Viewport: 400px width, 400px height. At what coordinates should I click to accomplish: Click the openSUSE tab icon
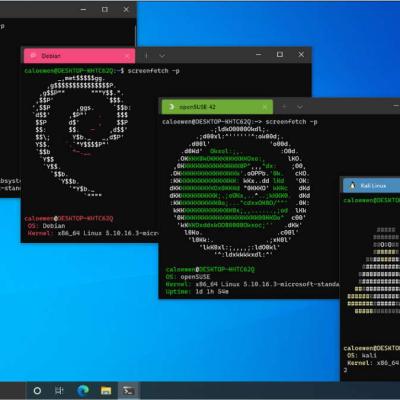171,107
